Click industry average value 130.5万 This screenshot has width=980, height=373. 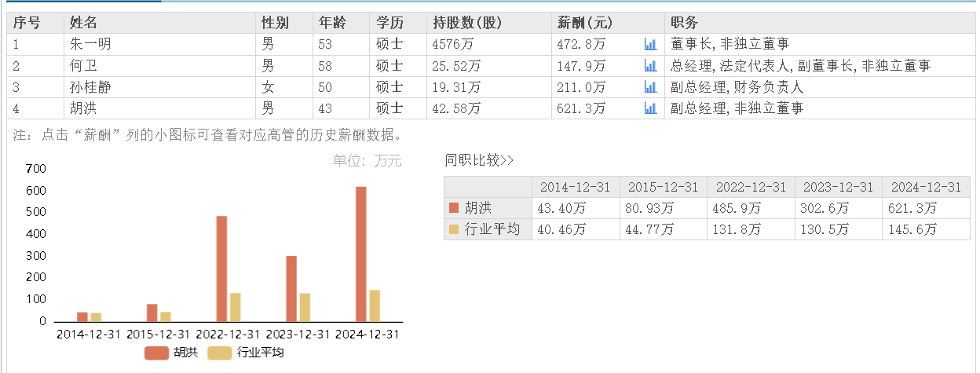click(x=825, y=229)
